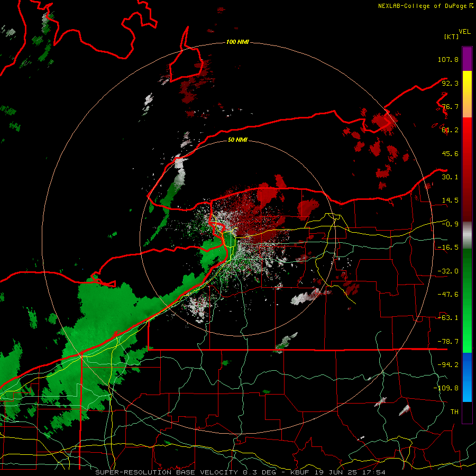The width and height of the screenshot is (476, 476).
Task: Click the 45.6 legend value
Action: point(450,153)
